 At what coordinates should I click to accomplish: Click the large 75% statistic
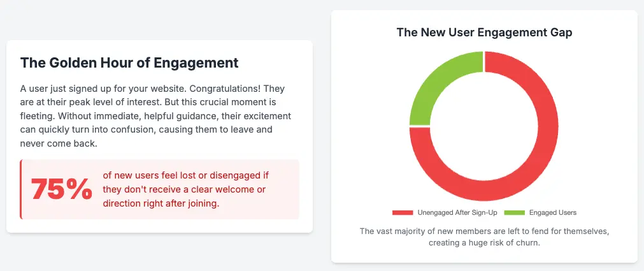click(62, 189)
